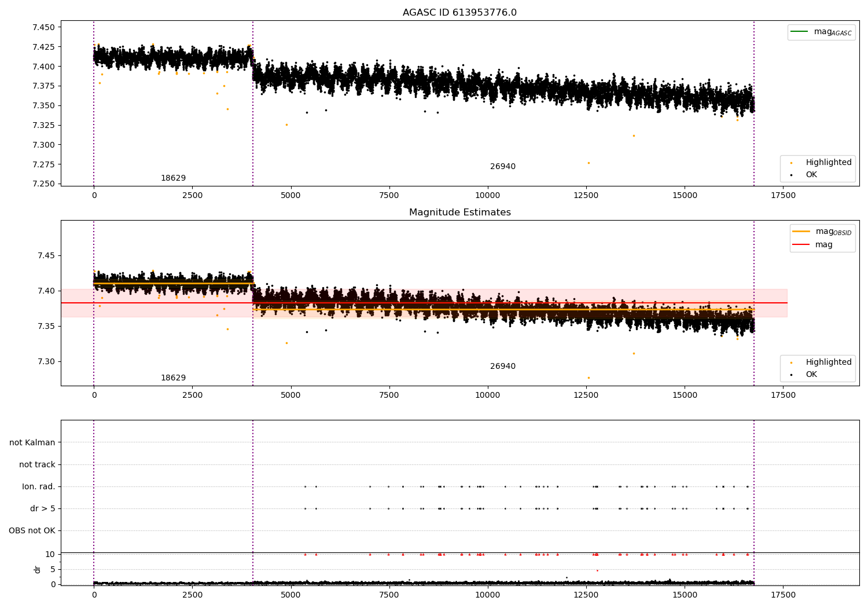Click 'OK' legend entry in middle plot
Image resolution: width=868 pixels, height=608 pixels.
coord(804,375)
